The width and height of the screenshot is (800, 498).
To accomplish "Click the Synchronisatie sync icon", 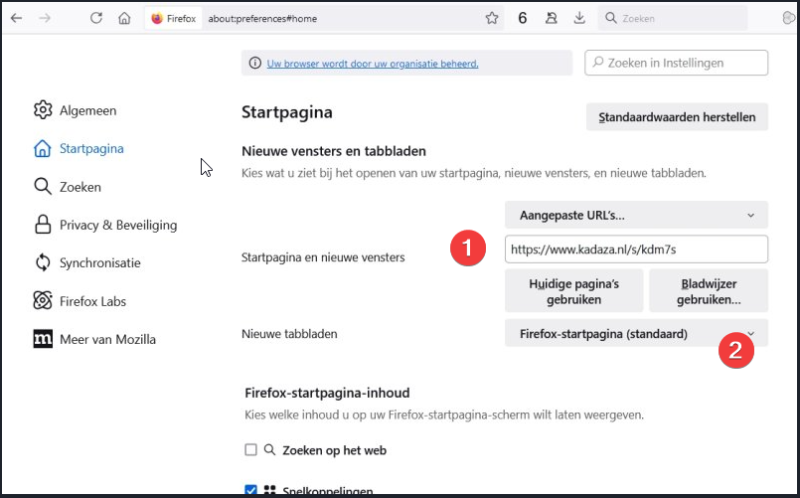I will tap(42, 263).
